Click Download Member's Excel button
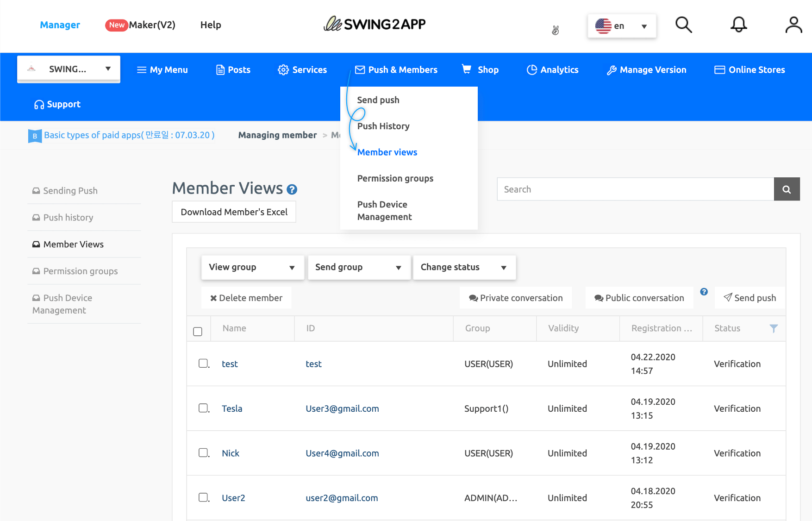The height and width of the screenshot is (521, 812). [x=234, y=212]
